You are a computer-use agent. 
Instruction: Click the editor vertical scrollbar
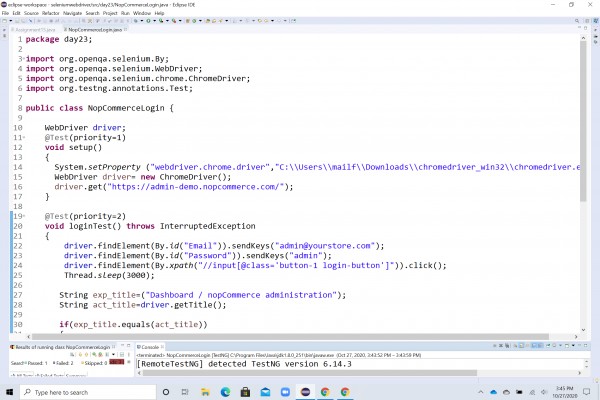point(583,121)
